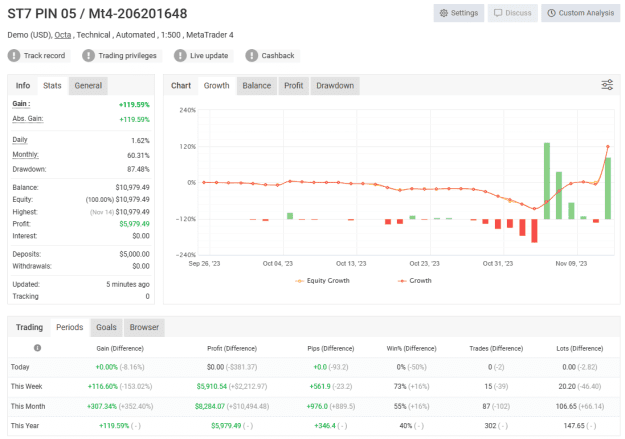Click the largest red bar on chart

[534, 231]
